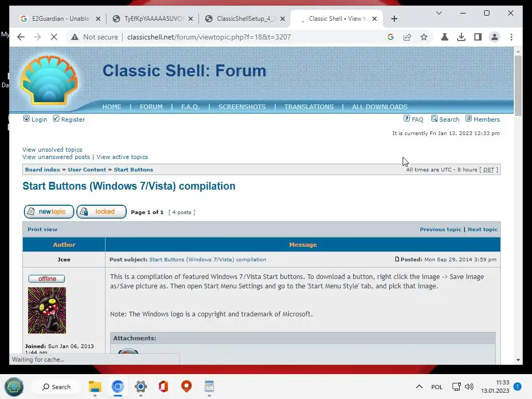Open the tab search chevron
Screen dimensions: 532x399
[438, 13]
